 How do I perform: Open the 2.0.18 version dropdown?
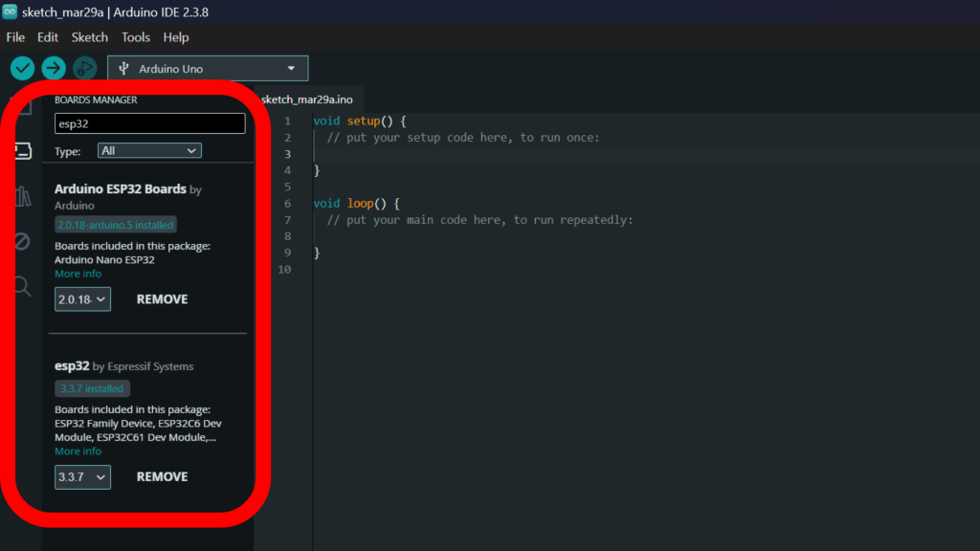[82, 299]
